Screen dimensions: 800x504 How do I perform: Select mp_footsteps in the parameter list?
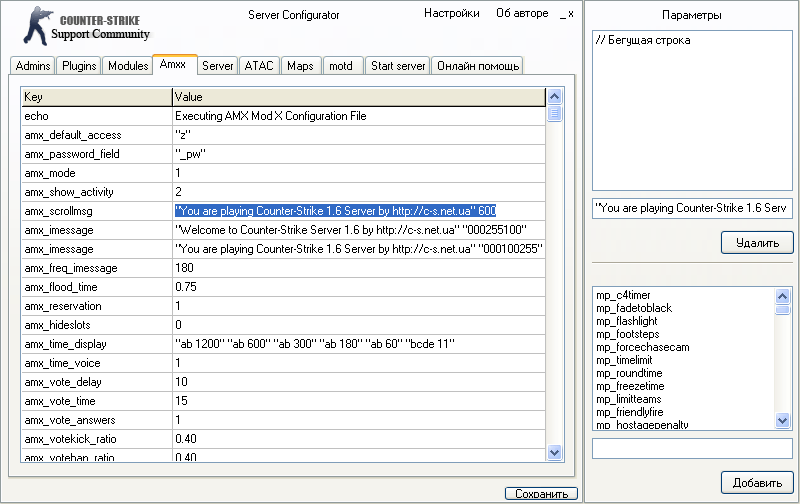point(628,334)
